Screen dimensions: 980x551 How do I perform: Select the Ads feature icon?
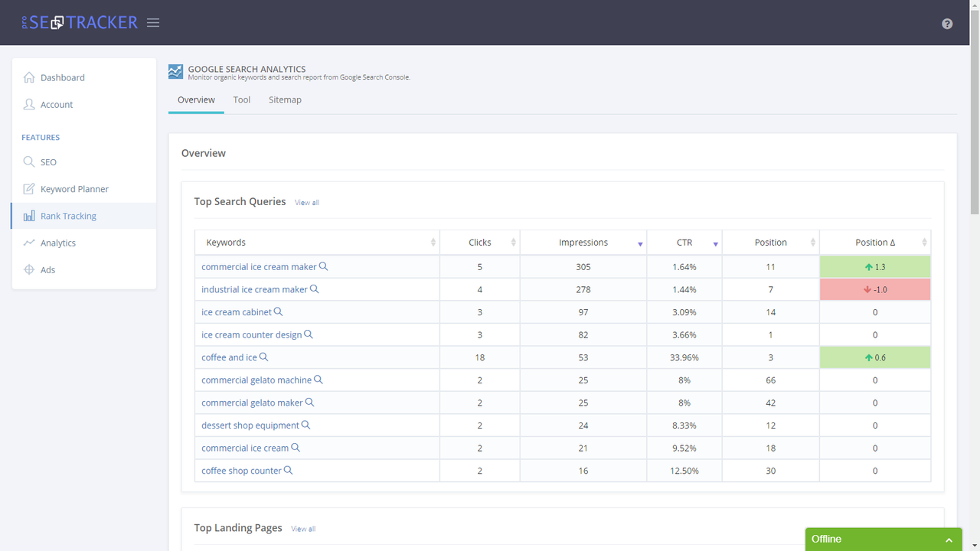(x=30, y=269)
